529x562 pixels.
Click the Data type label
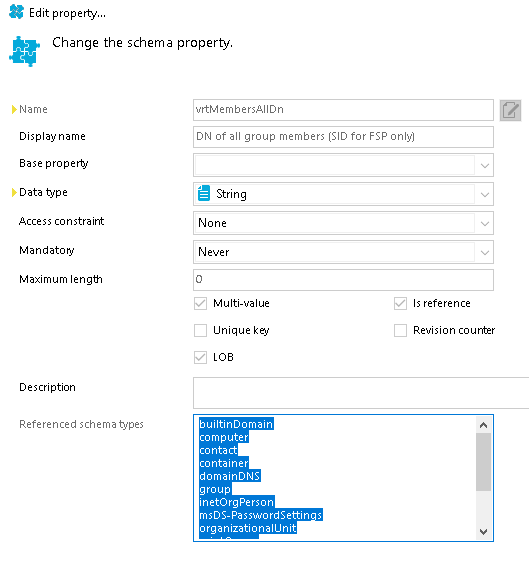coord(43,192)
